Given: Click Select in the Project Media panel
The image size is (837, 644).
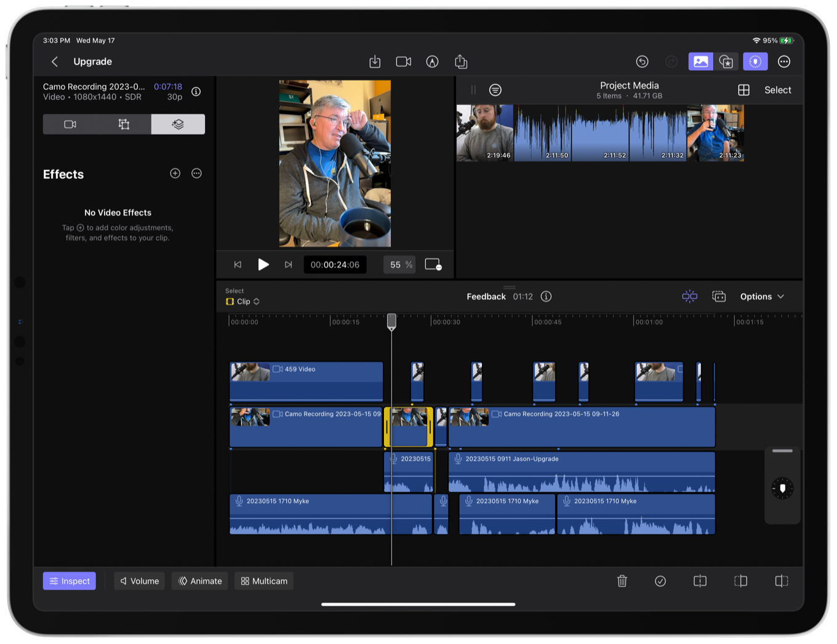Looking at the screenshot, I should coord(777,90).
